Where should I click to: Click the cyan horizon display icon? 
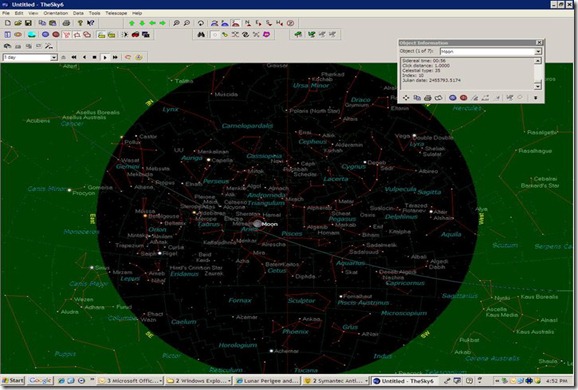click(32, 34)
